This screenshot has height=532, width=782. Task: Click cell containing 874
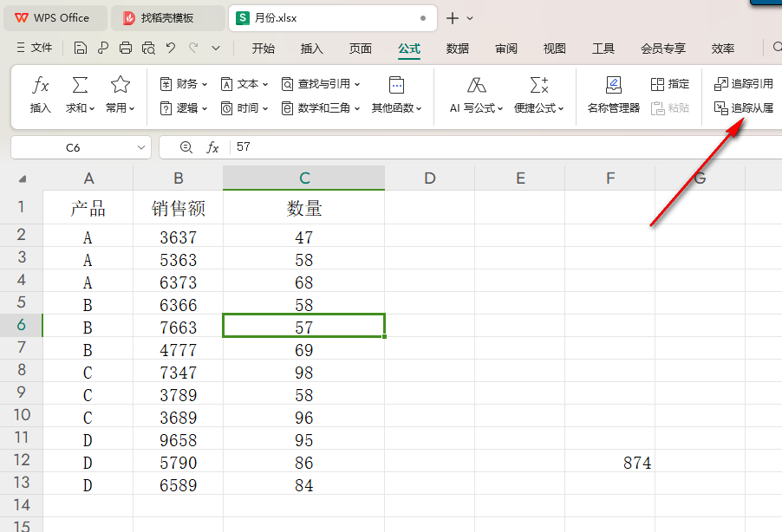coord(610,461)
